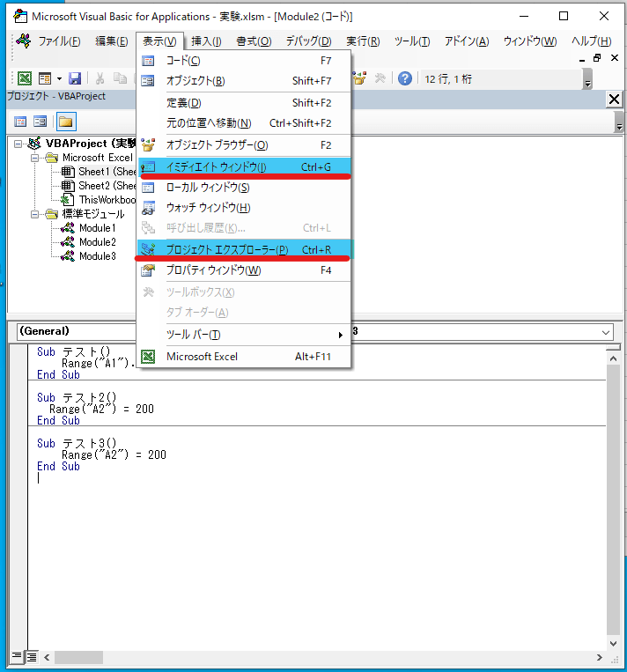Collapse the 標準モジュール folder
Viewport: 627px width, 672px height.
click(x=35, y=214)
